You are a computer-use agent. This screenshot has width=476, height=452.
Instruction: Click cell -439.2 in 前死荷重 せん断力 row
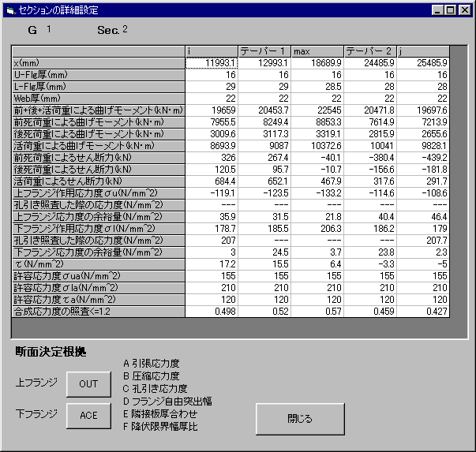point(423,158)
